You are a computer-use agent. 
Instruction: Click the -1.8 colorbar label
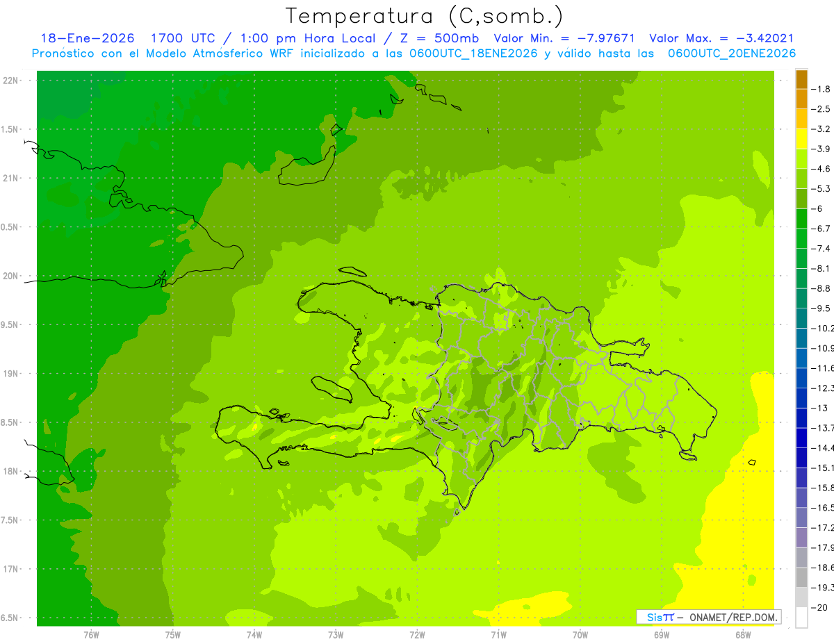(x=821, y=89)
